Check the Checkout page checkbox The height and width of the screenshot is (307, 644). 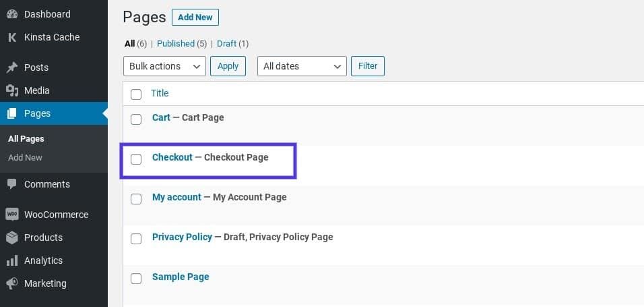pos(136,159)
